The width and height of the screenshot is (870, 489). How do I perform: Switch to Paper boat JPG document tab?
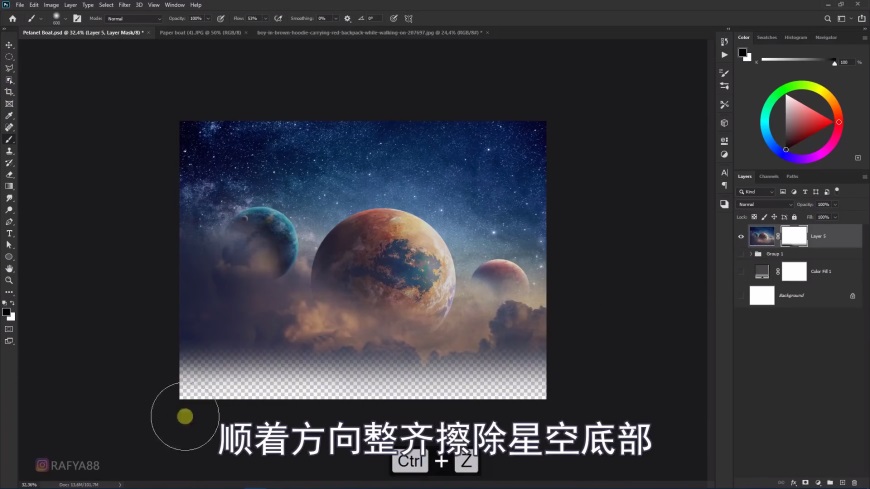[200, 33]
